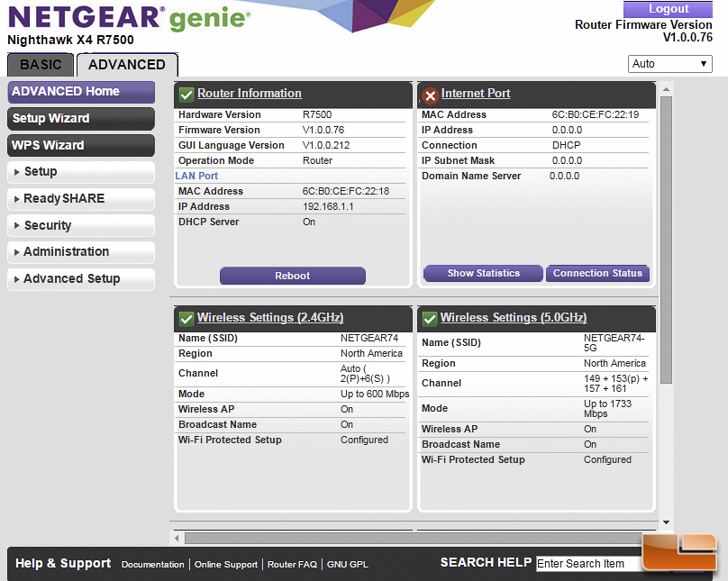The height and width of the screenshot is (581, 728).
Task: Expand the Setup menu section
Action: pos(81,172)
